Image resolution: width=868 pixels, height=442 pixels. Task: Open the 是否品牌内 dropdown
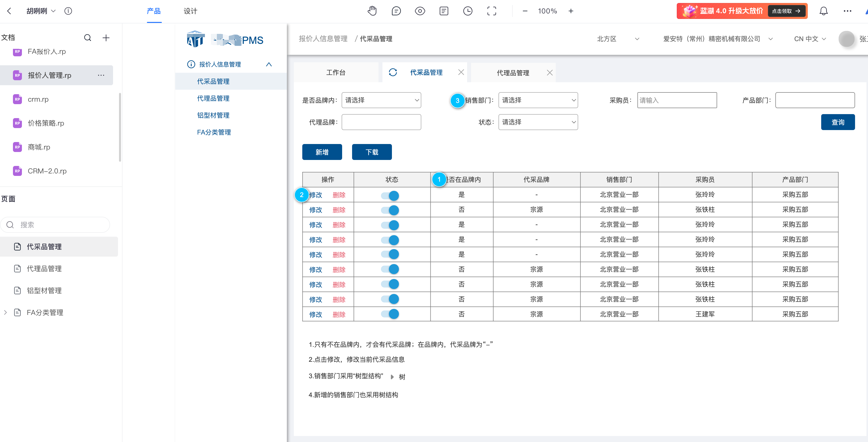click(x=381, y=100)
